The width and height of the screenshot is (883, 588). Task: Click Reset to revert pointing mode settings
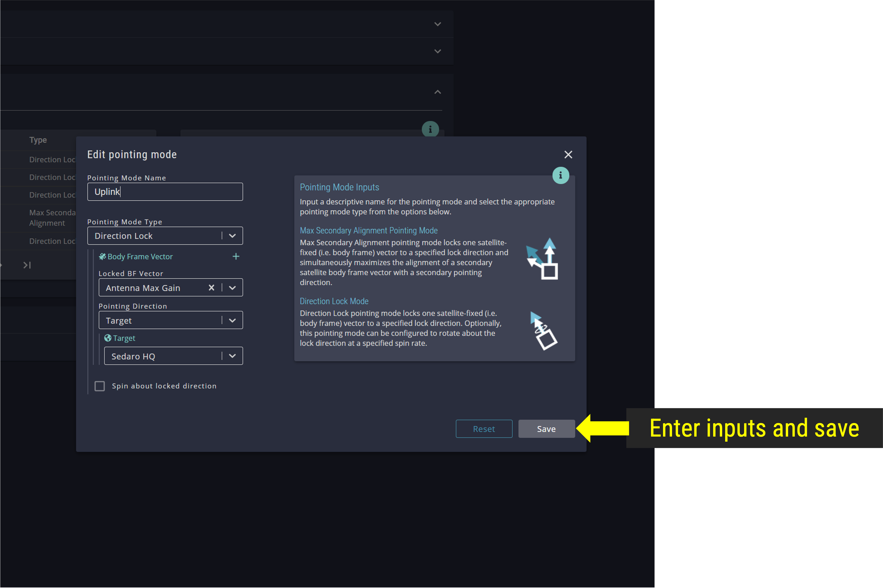[484, 428]
